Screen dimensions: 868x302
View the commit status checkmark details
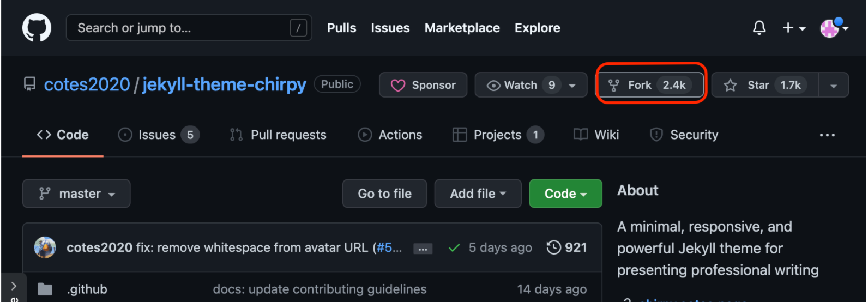[x=454, y=248]
